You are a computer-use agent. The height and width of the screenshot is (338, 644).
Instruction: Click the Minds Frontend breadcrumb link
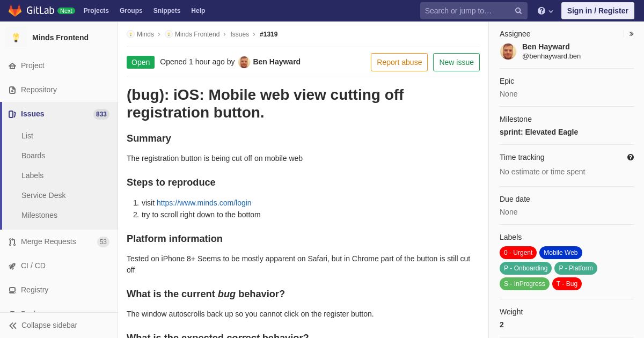point(197,34)
